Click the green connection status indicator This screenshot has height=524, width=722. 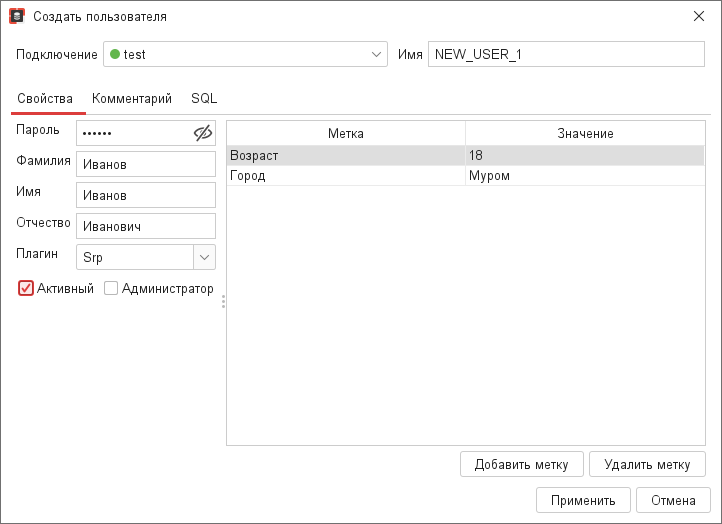[x=115, y=54]
